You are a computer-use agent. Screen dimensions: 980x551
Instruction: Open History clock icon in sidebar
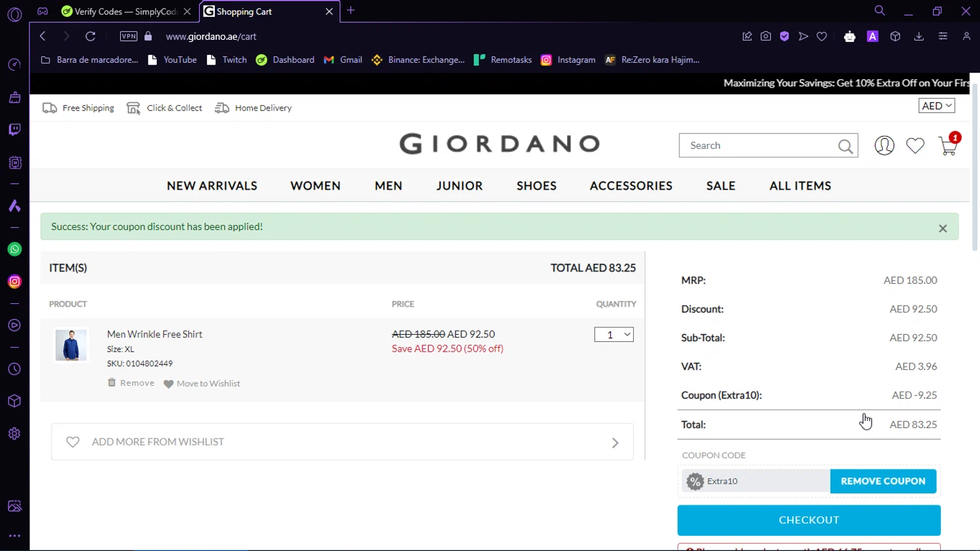[14, 369]
